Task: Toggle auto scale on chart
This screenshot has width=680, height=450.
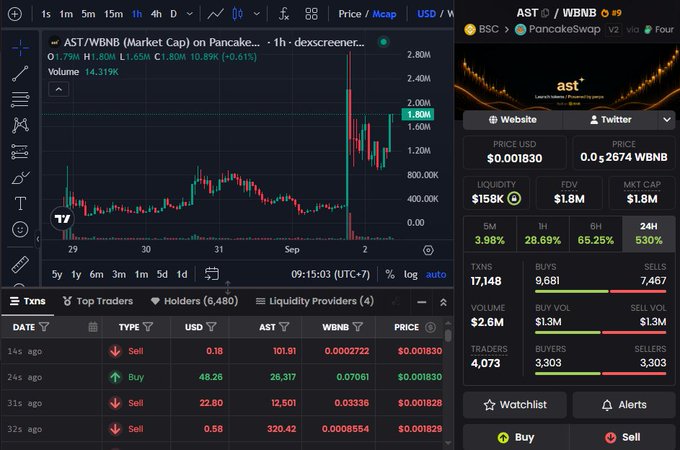Action: point(436,274)
